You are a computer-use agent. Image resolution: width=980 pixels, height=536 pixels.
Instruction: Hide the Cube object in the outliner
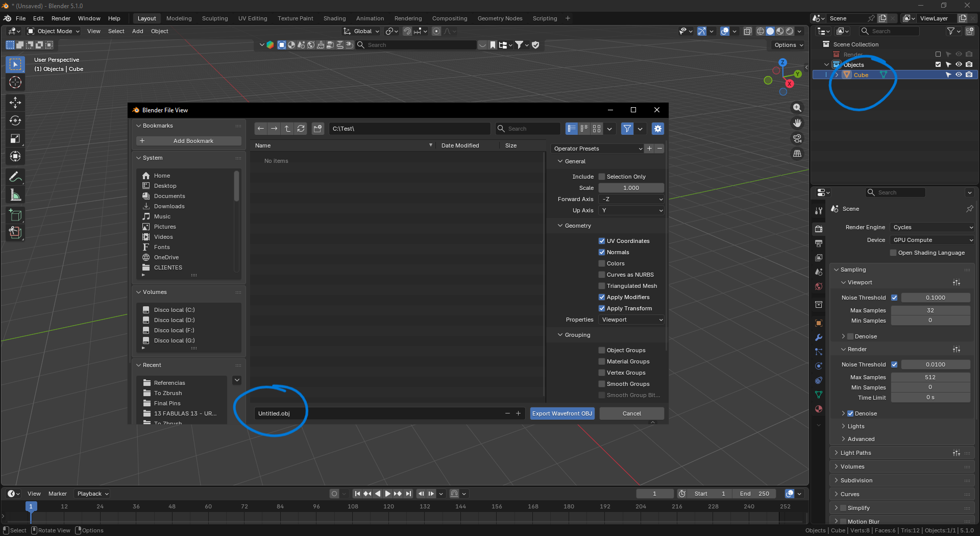pyautogui.click(x=959, y=75)
